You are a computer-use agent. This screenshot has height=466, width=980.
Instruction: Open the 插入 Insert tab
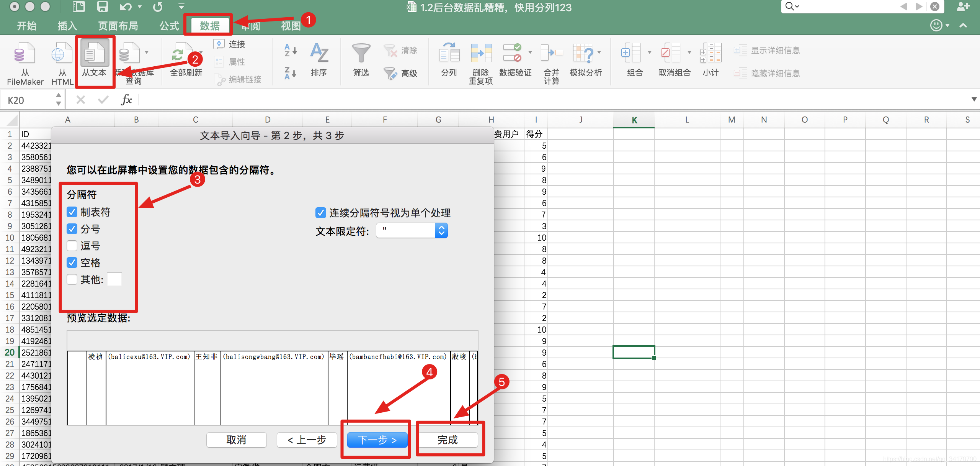(x=67, y=26)
